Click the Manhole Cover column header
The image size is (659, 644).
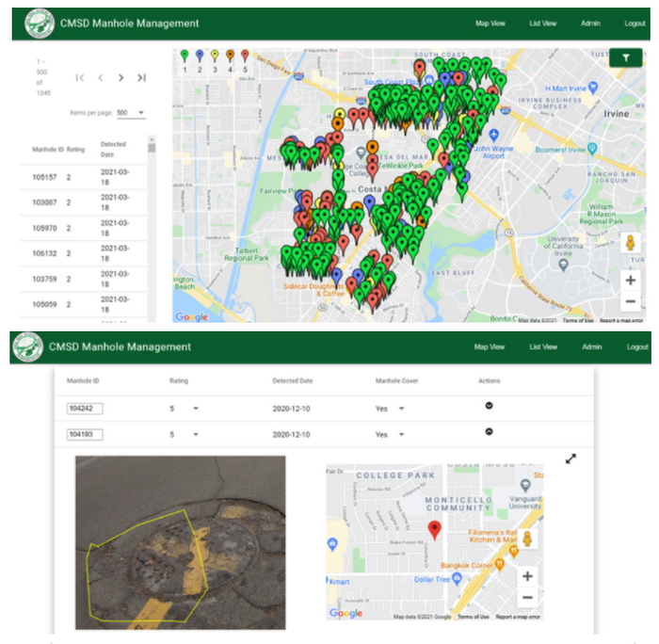(396, 381)
